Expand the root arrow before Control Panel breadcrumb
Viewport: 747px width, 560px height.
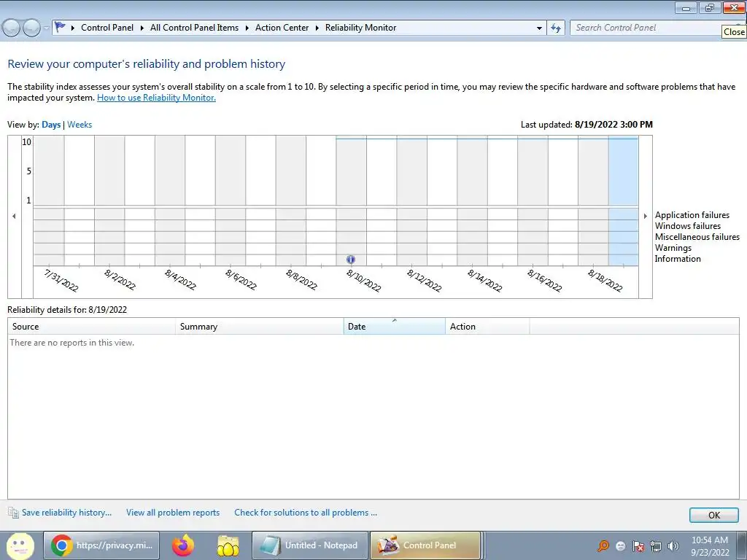72,28
